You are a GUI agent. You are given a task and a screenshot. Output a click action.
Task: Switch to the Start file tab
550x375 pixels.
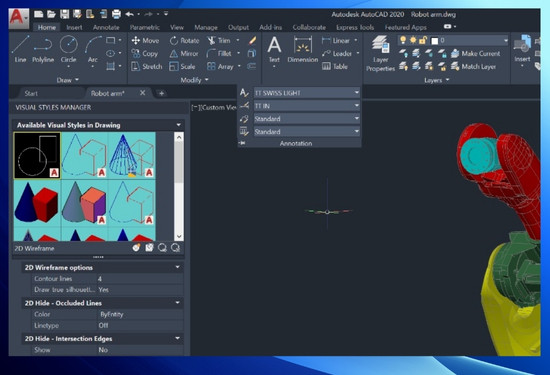click(x=31, y=93)
